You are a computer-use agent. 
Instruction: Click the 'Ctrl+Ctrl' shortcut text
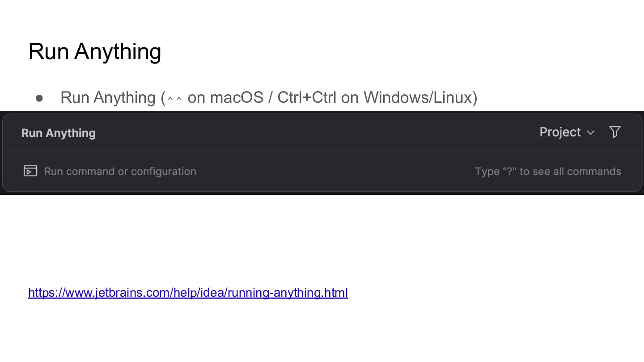click(306, 97)
